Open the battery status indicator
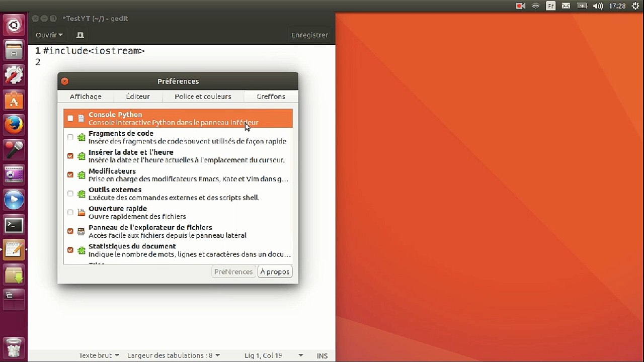This screenshot has width=644, height=362. click(x=582, y=6)
